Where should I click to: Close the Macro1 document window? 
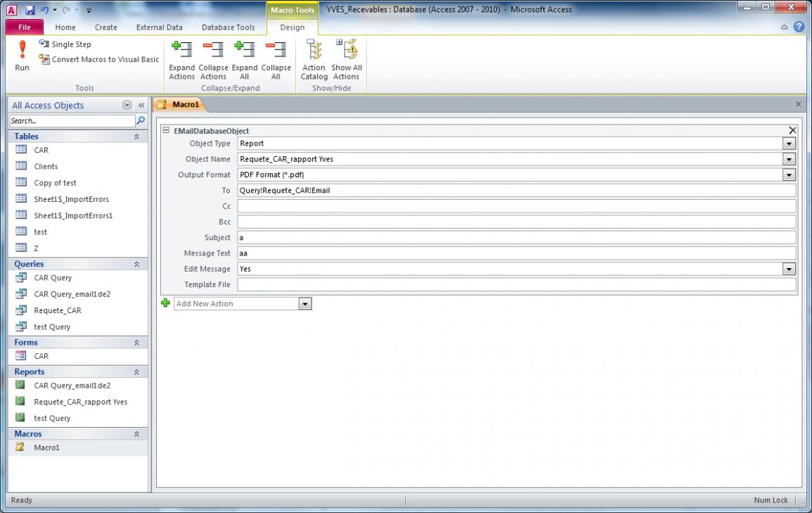click(798, 104)
